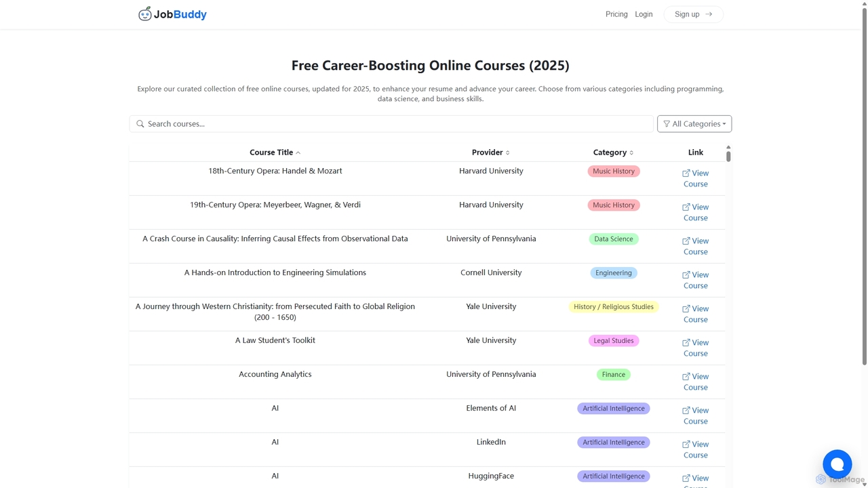Click external link icon for A Law Student's Toolkit
The width and height of the screenshot is (868, 488).
pos(686,343)
